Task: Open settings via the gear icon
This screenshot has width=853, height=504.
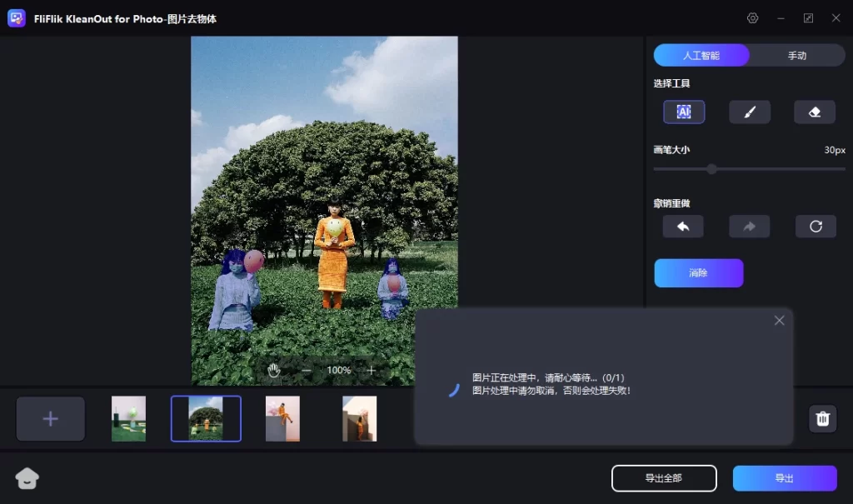Action: (753, 18)
